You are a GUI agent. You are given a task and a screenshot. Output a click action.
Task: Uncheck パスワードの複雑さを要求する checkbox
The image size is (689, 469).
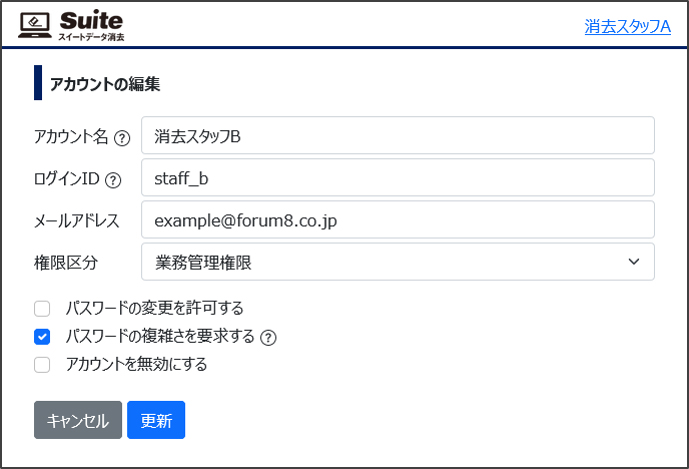click(42, 337)
